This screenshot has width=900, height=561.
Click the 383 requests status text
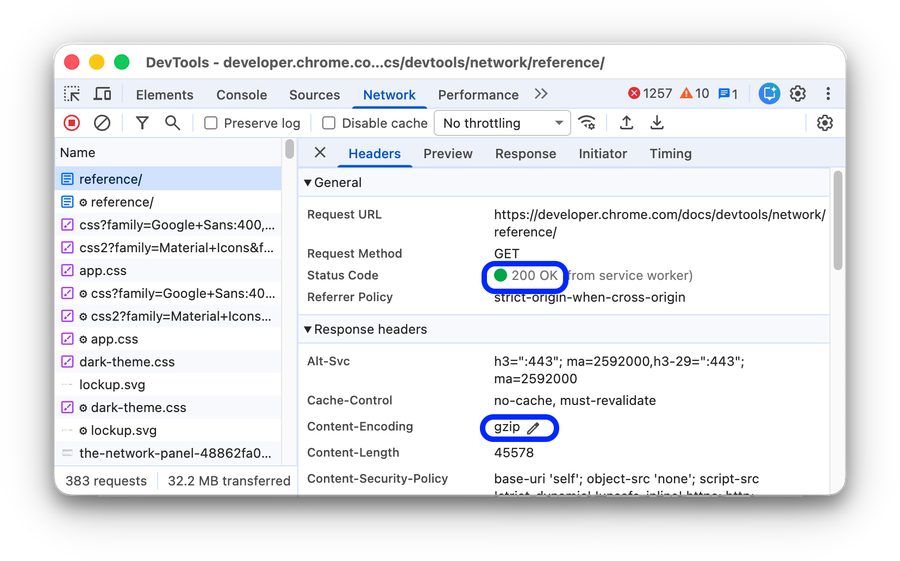tap(106, 481)
